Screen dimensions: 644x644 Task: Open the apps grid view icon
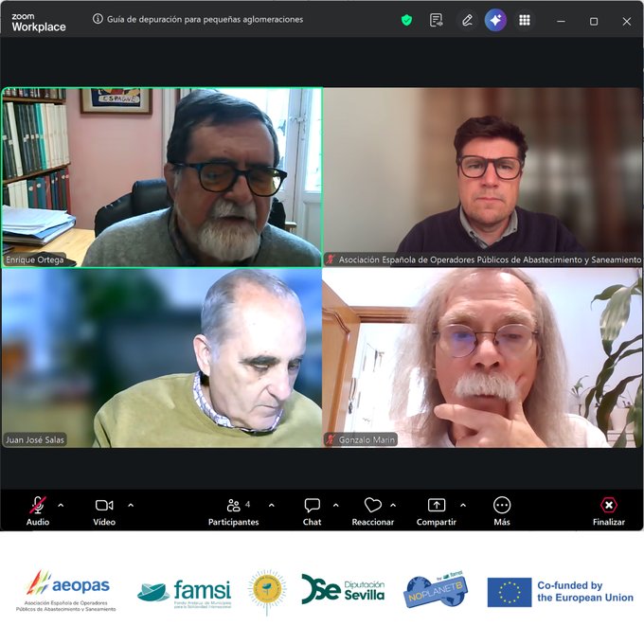[x=524, y=20]
